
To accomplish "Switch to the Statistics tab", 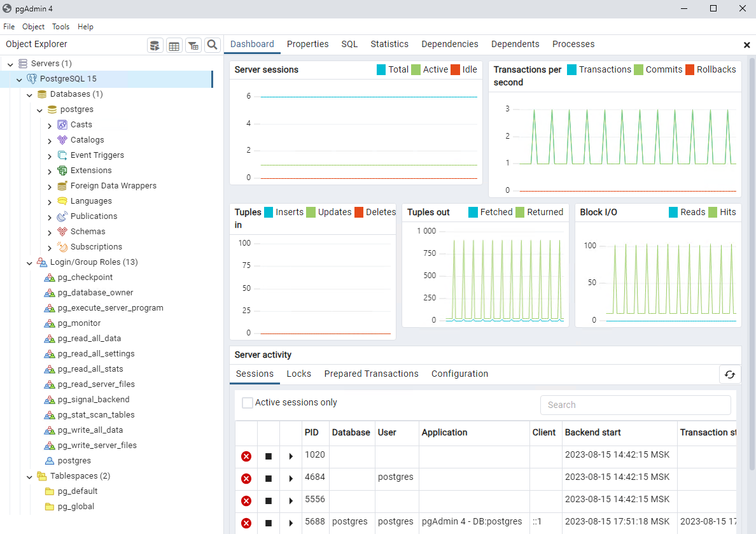I will [389, 44].
